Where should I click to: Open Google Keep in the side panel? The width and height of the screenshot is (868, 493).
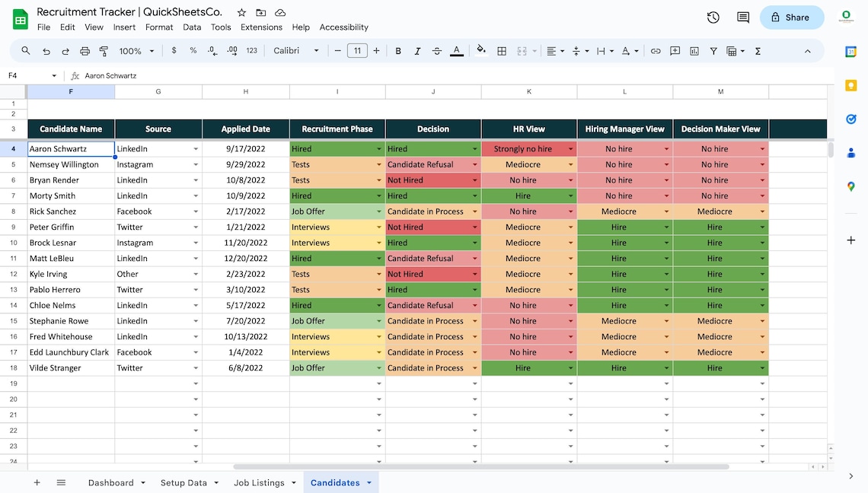pyautogui.click(x=850, y=86)
